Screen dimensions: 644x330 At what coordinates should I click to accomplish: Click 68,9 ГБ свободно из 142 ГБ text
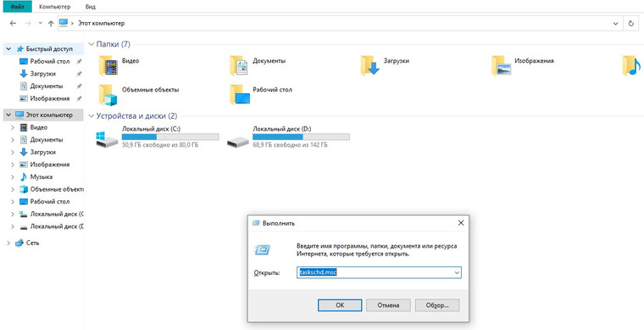coord(290,145)
